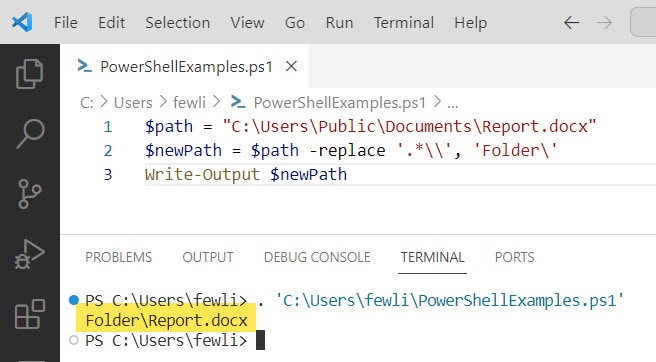
Task: Click the $newPath variable on line 2
Action: tap(183, 150)
